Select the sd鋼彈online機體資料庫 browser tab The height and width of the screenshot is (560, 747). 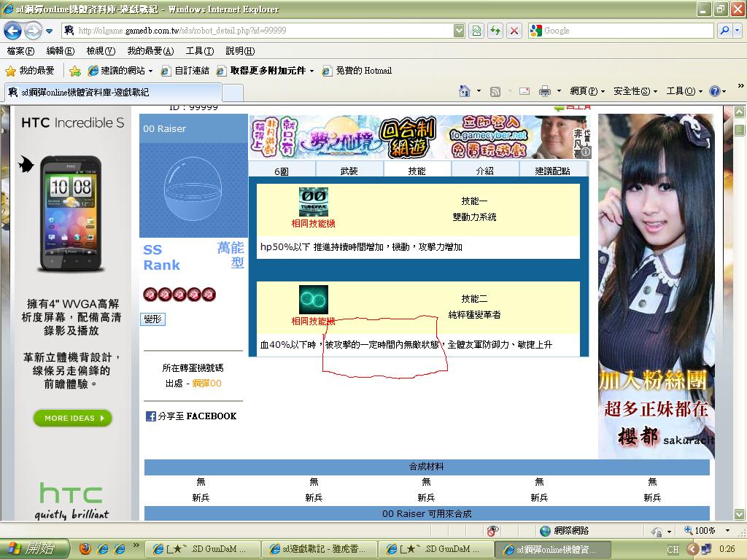point(113,93)
